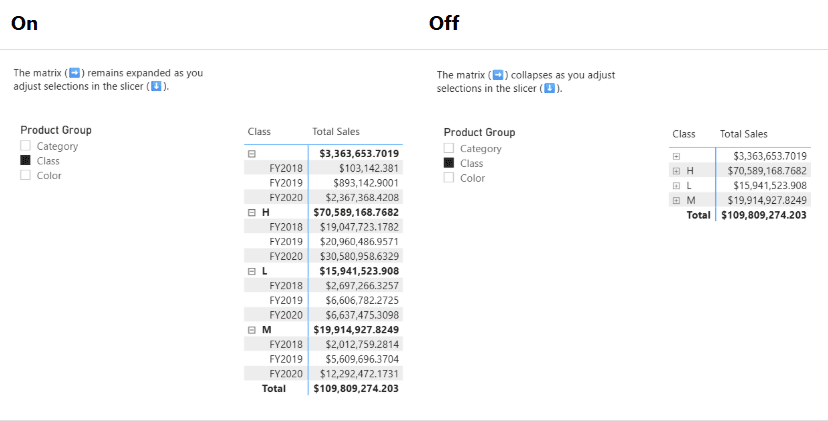Select the FY2019 row under class H
This screenshot has height=421, width=828.
pyautogui.click(x=285, y=242)
